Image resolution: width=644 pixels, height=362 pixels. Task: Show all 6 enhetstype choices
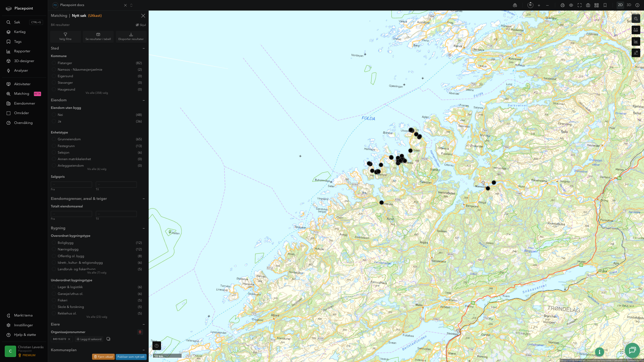97,169
